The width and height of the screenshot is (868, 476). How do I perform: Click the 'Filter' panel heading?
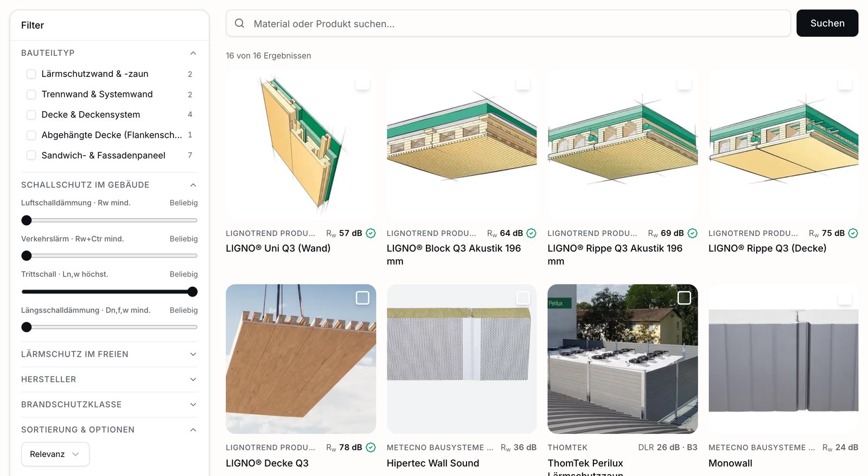pyautogui.click(x=33, y=25)
